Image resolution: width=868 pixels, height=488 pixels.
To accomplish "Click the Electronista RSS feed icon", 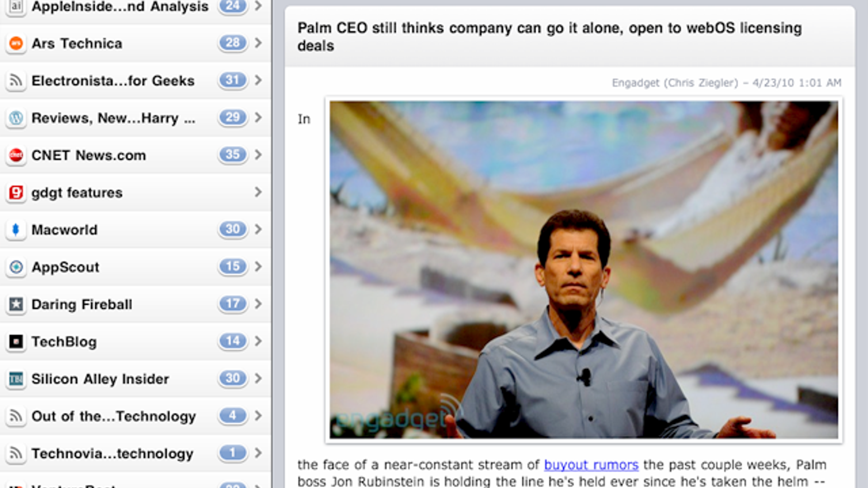I will (x=16, y=81).
